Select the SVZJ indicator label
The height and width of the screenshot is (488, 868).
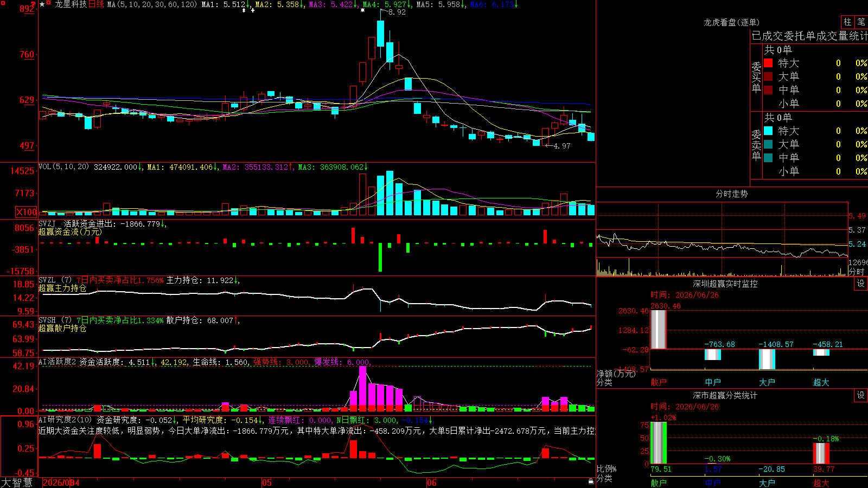tap(47, 223)
